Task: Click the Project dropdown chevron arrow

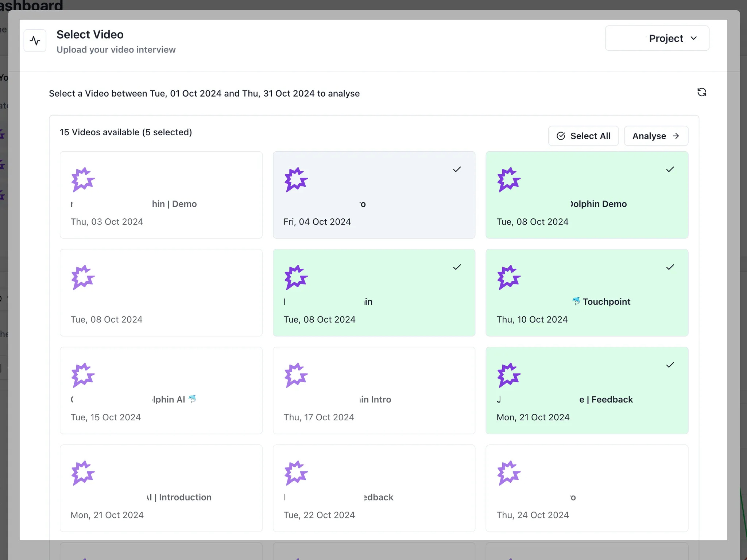Action: (693, 38)
